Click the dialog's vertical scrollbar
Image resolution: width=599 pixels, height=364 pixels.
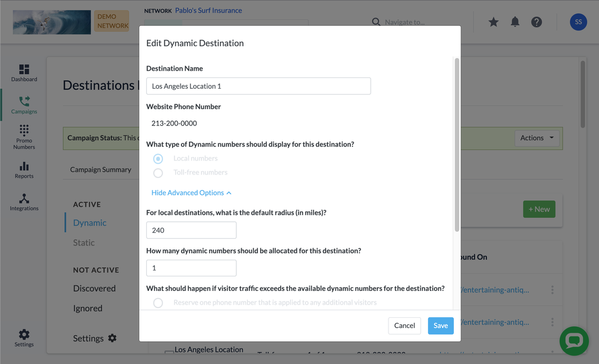tap(456, 145)
